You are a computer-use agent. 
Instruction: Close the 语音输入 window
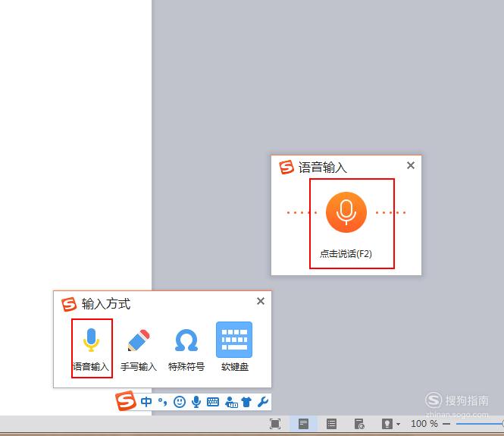click(411, 165)
